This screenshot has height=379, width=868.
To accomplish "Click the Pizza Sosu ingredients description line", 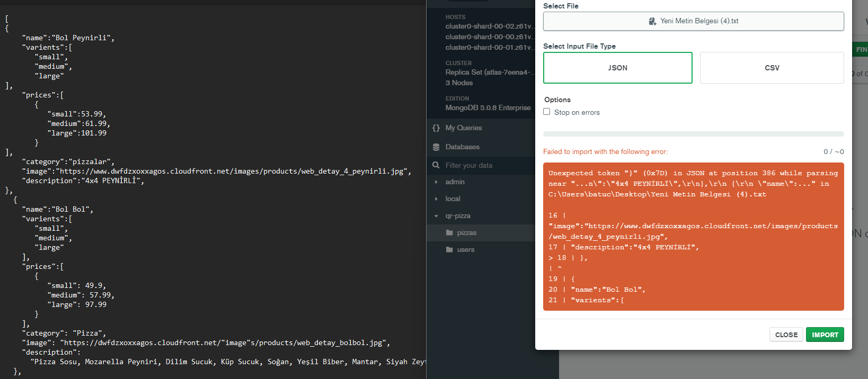I will (228, 362).
